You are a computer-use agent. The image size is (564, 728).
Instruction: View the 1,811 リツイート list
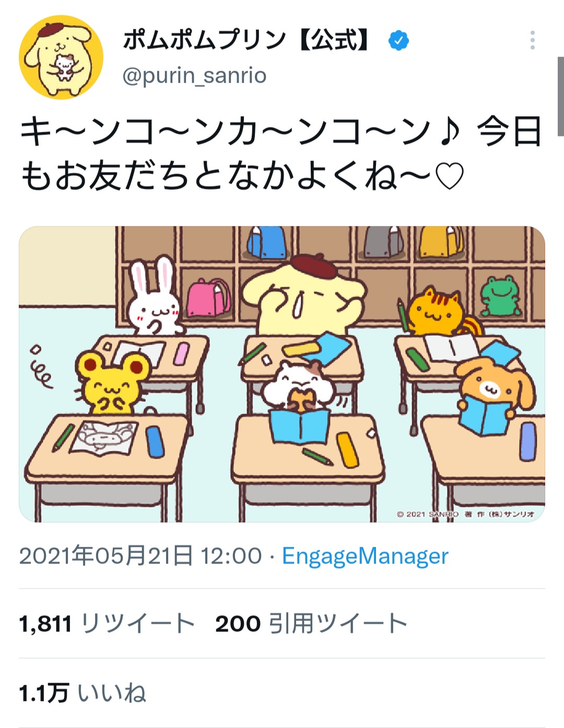coord(107,623)
